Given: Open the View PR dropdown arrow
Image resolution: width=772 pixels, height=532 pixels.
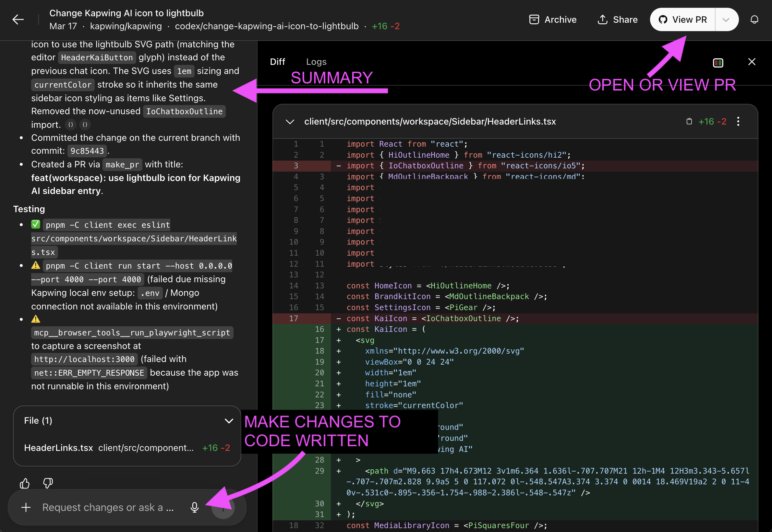Looking at the screenshot, I should (x=726, y=20).
